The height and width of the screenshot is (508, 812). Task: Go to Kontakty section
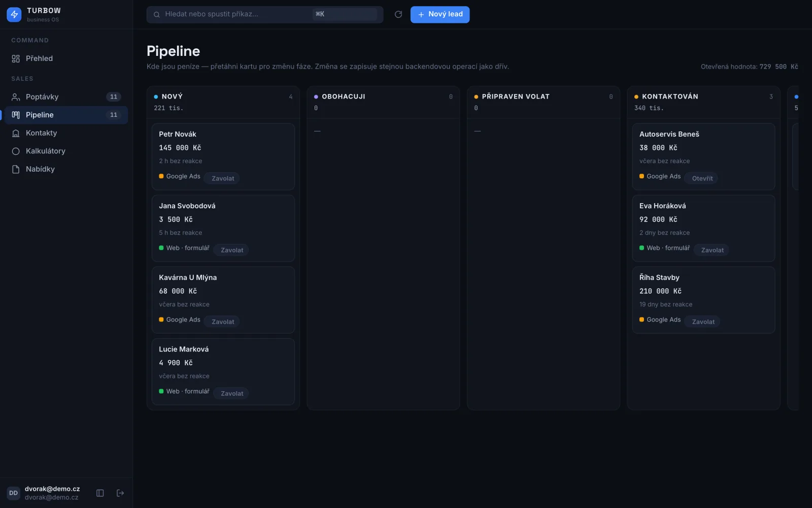coord(66,133)
